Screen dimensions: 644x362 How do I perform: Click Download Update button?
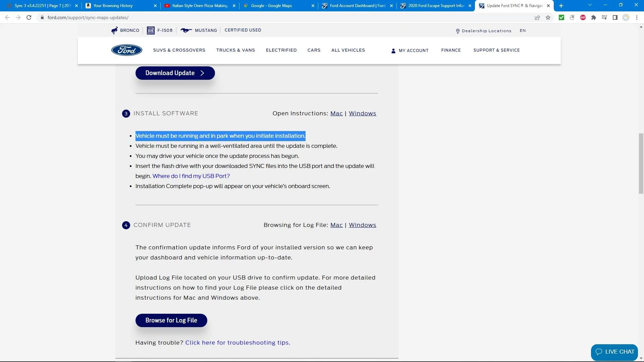click(175, 73)
